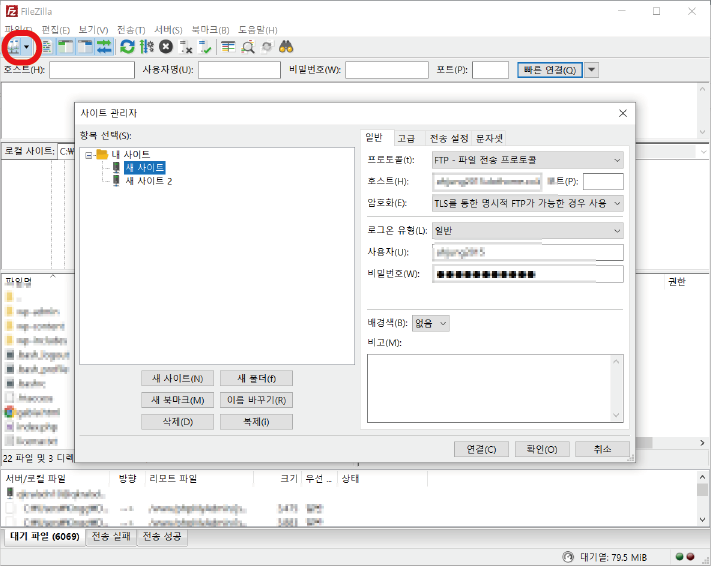Image resolution: width=711 pixels, height=566 pixels.
Task: Select 새 사이트 in the site tree
Action: coord(145,168)
